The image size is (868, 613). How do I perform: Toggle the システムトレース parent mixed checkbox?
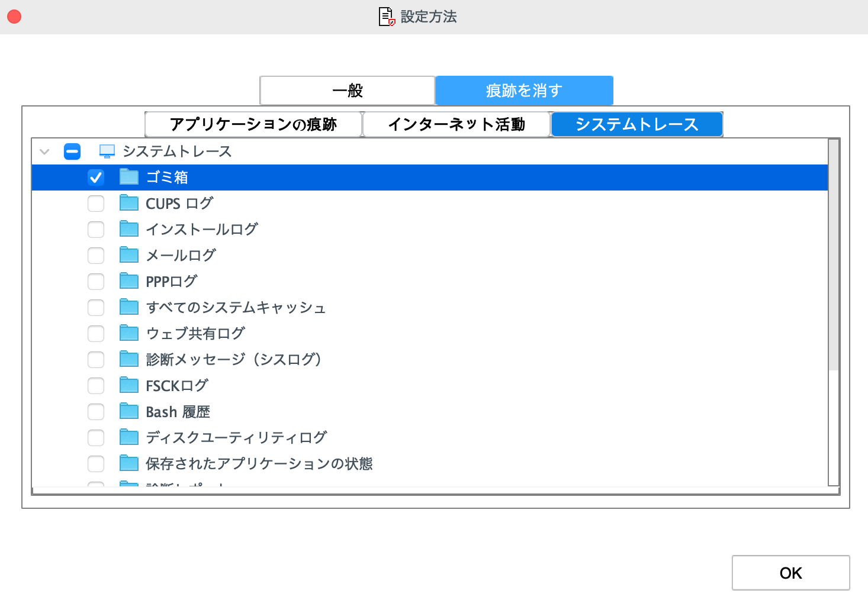[72, 151]
